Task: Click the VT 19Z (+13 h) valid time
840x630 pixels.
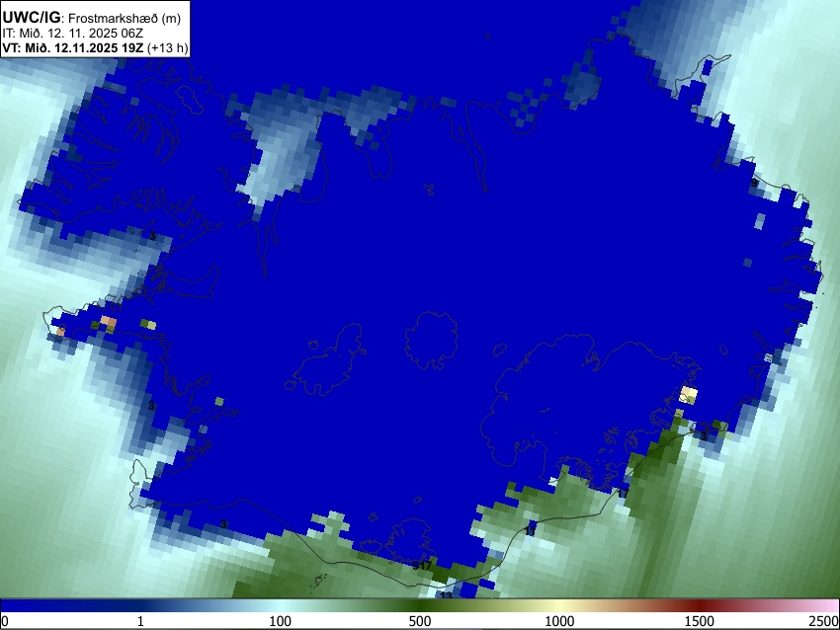Action: (x=95, y=47)
